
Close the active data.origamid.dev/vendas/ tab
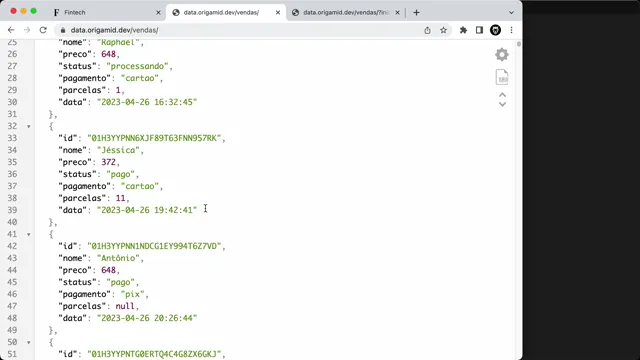click(278, 13)
